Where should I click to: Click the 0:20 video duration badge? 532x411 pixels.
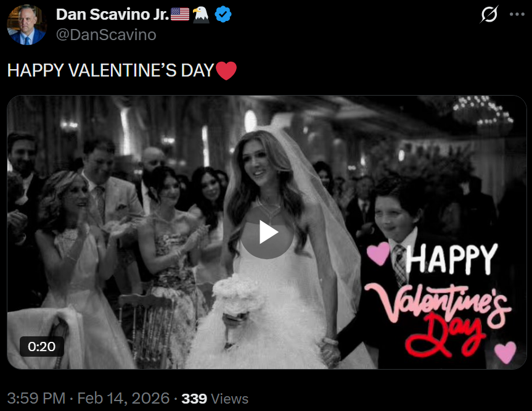point(42,346)
